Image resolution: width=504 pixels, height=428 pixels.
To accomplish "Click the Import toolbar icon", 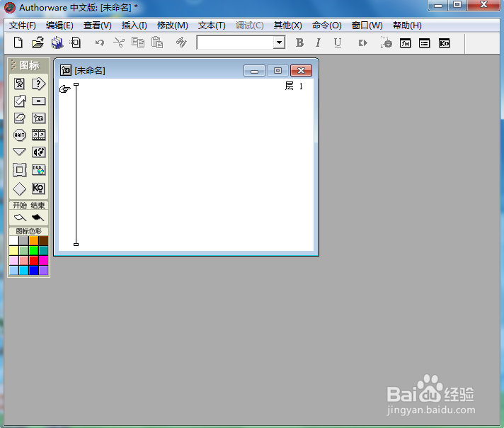I will pyautogui.click(x=76, y=43).
